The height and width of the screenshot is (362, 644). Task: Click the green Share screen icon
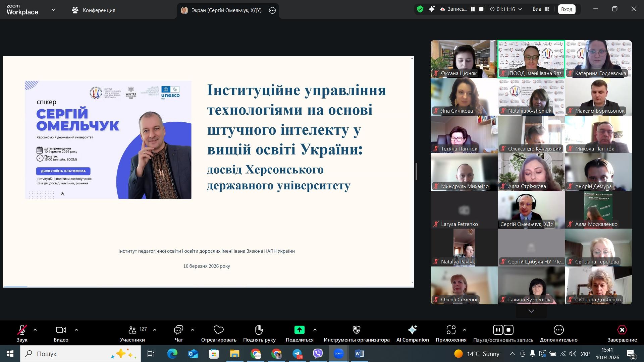(299, 330)
